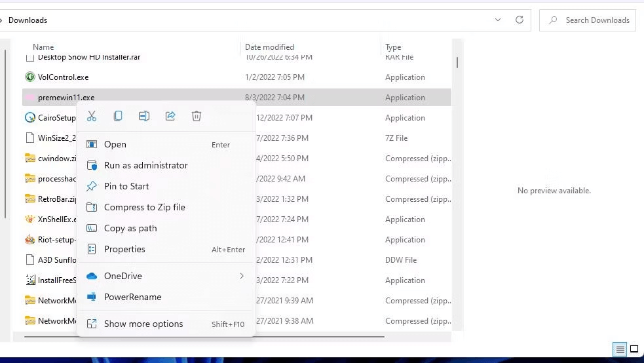Click the Pin to Start pin icon
Viewport: 644px width, 363px height.
click(x=92, y=186)
